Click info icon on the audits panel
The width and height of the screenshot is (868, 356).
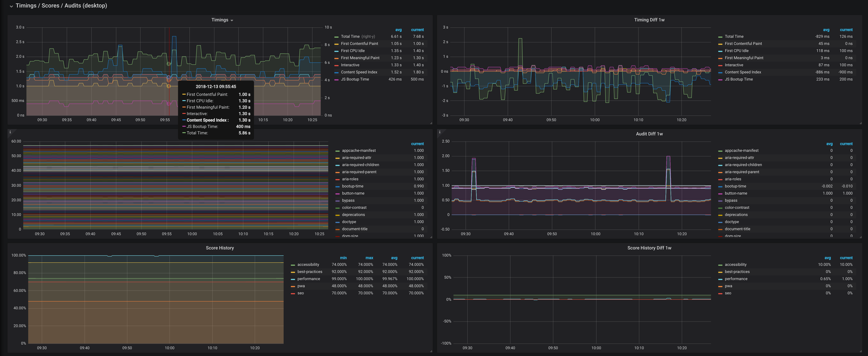click(x=10, y=132)
